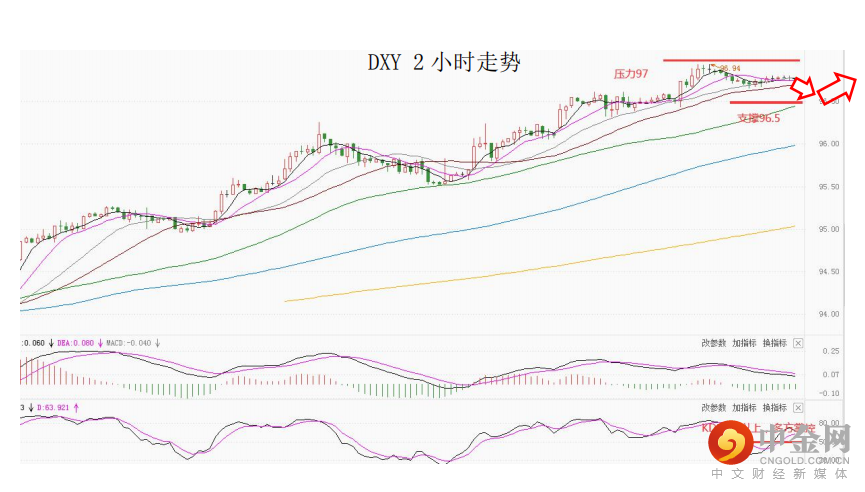Click the 96.94 high price marker

coord(730,68)
